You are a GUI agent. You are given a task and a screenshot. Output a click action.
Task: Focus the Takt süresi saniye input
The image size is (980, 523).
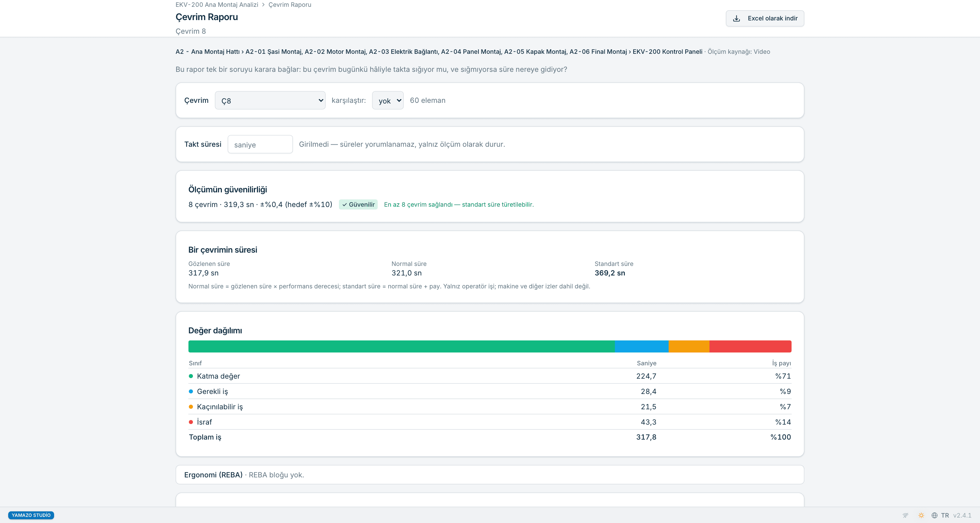(x=260, y=144)
